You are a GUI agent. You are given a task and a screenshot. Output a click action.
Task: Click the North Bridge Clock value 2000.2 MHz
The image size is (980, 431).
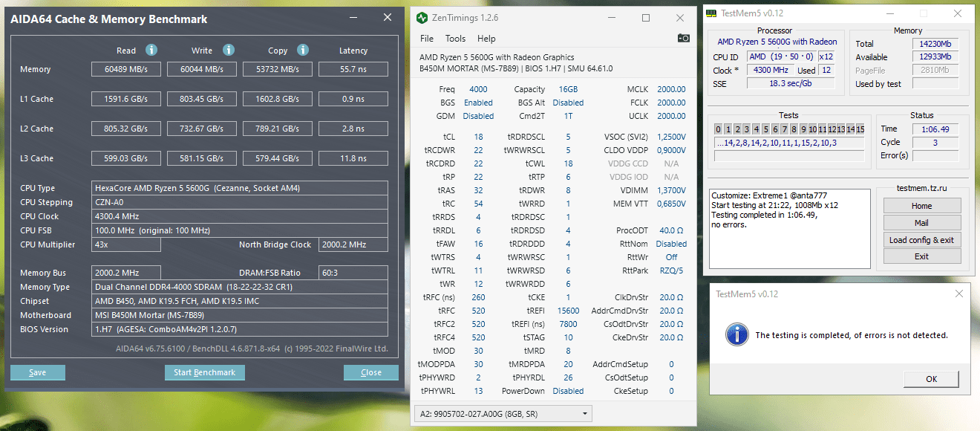coord(353,244)
